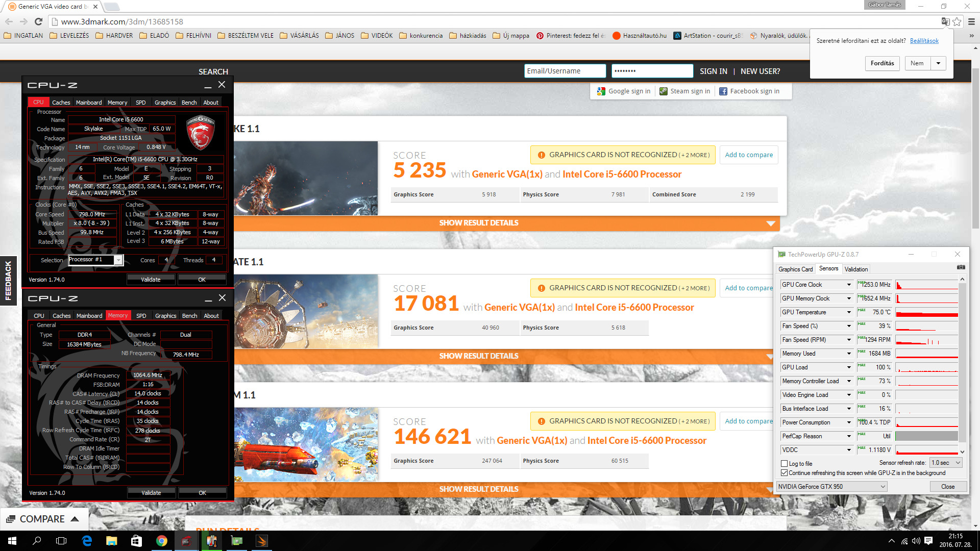
Task: Click the Facebook sign in icon
Action: coord(723,91)
